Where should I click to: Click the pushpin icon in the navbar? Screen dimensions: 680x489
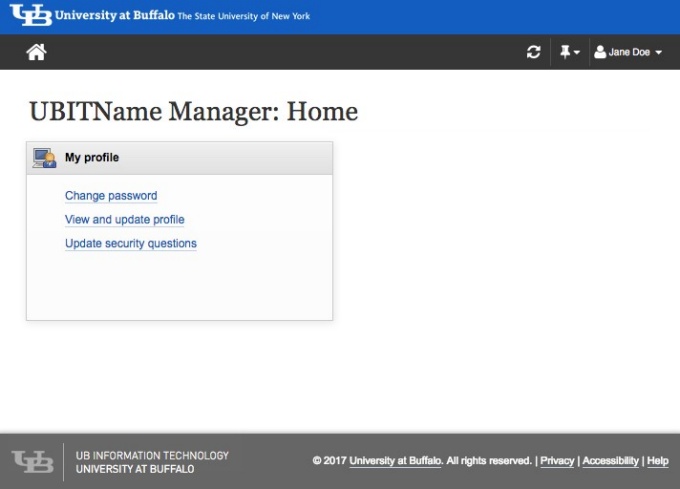point(565,52)
